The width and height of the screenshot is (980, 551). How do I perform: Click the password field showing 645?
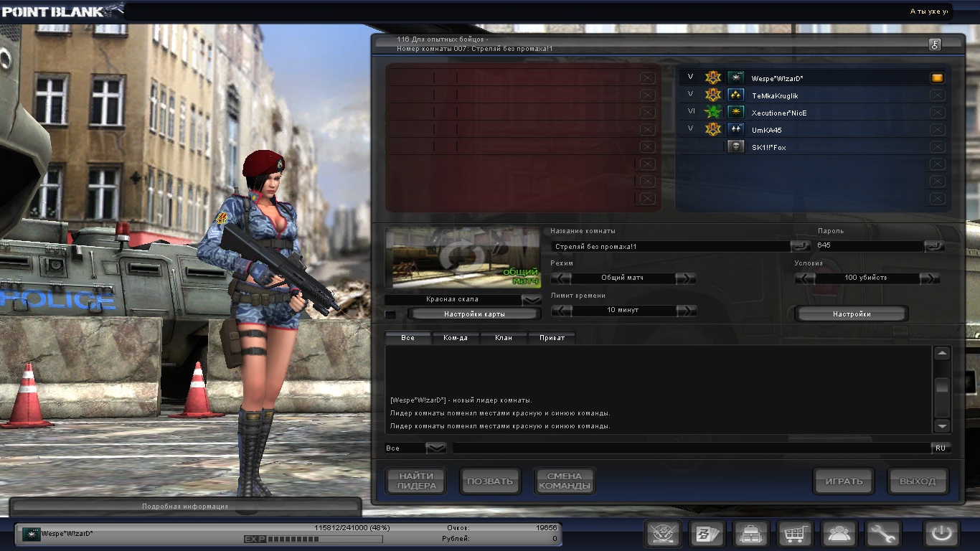coord(869,246)
